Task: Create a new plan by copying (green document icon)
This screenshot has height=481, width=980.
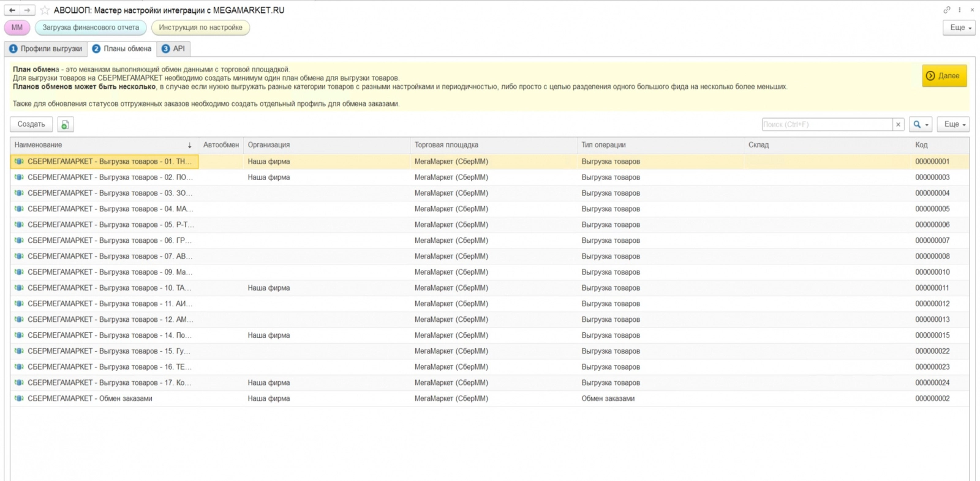Action: [65, 124]
